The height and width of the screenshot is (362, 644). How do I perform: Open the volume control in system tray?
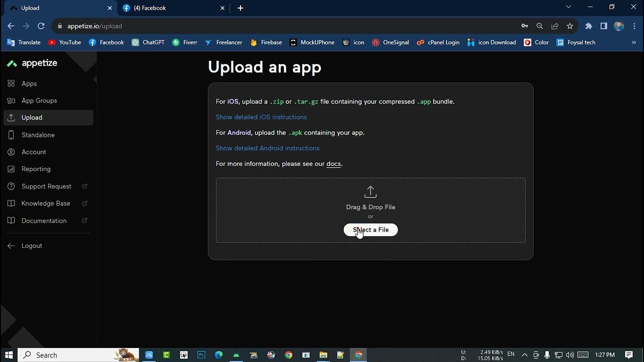pos(570,355)
